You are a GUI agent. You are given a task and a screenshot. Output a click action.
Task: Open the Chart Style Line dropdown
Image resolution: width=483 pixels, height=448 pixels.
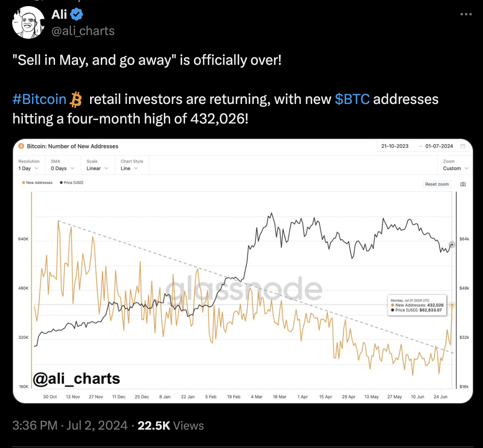pyautogui.click(x=129, y=168)
